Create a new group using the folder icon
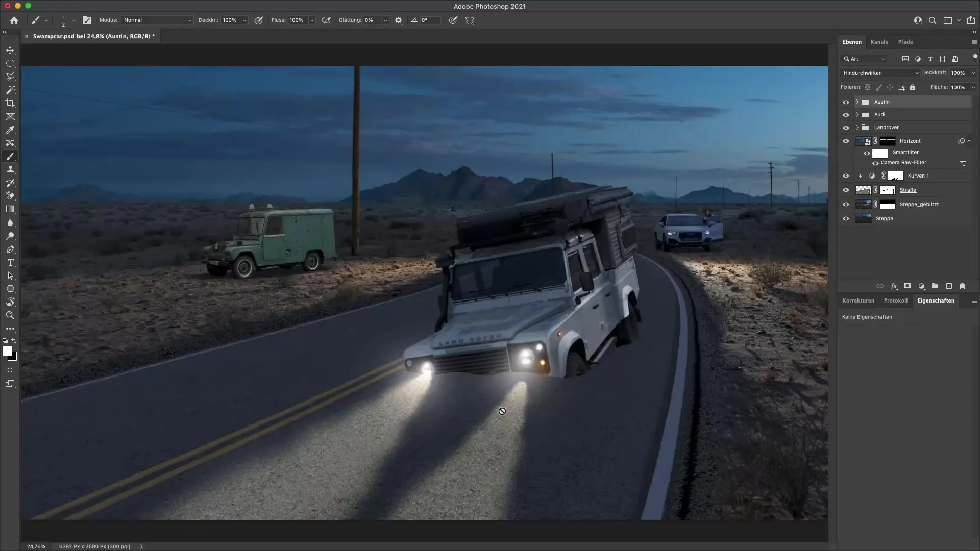 coord(935,286)
